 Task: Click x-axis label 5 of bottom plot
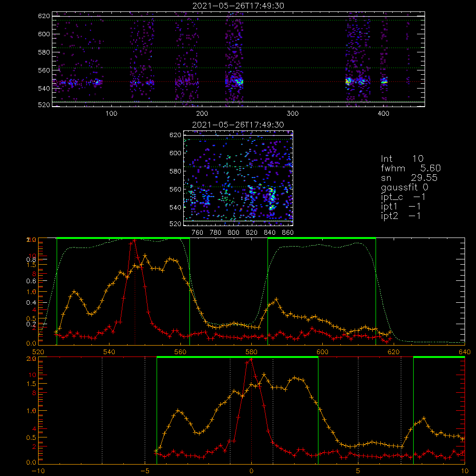358,471
